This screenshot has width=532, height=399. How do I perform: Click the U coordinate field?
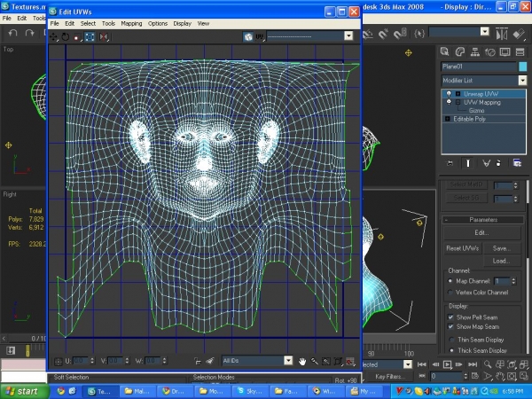tap(81, 361)
